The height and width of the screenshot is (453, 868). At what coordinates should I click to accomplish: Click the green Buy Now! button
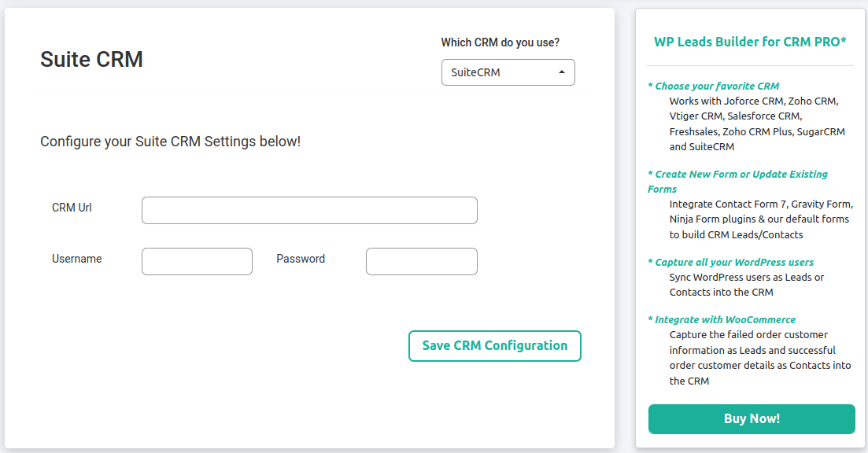[x=752, y=418]
